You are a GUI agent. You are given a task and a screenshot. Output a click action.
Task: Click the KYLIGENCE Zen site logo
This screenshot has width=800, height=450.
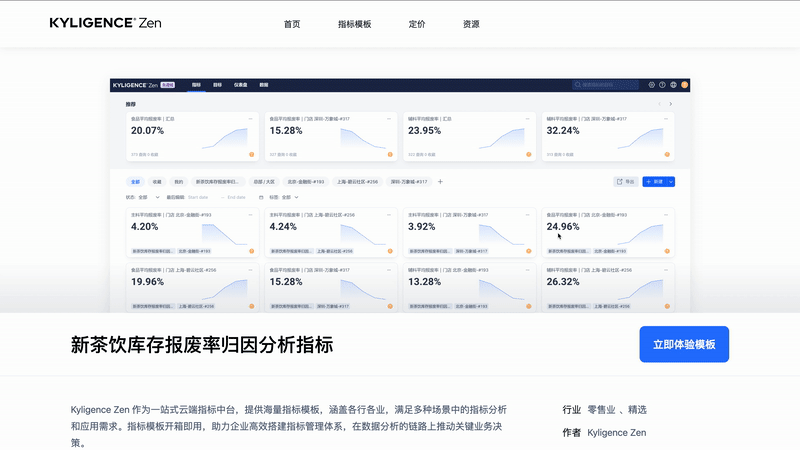click(106, 23)
